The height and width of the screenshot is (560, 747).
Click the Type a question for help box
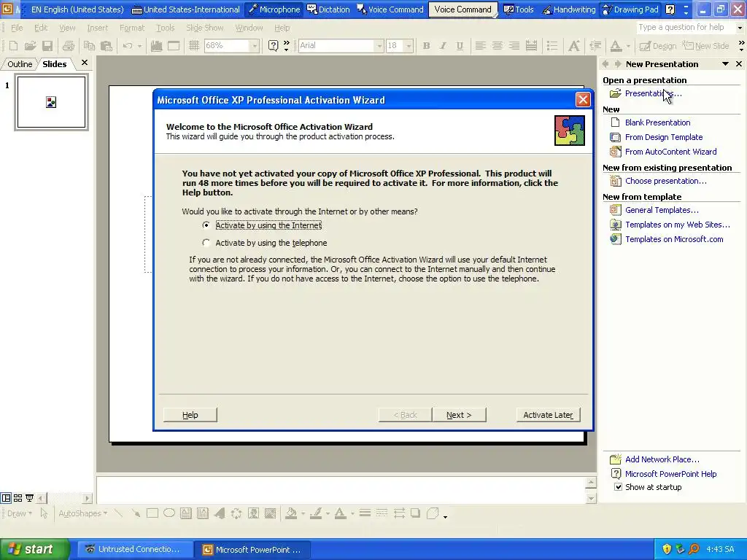pyautogui.click(x=686, y=27)
